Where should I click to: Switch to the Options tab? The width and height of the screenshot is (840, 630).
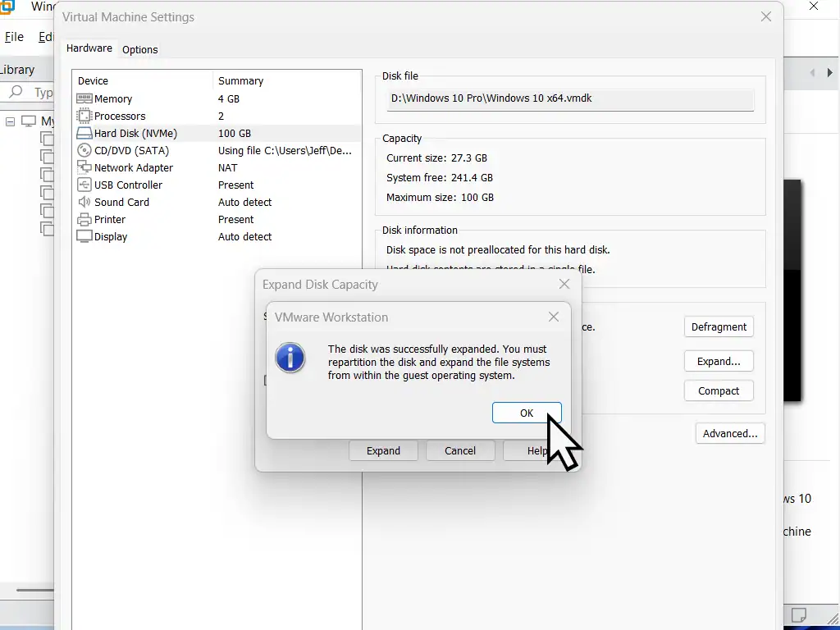point(139,49)
